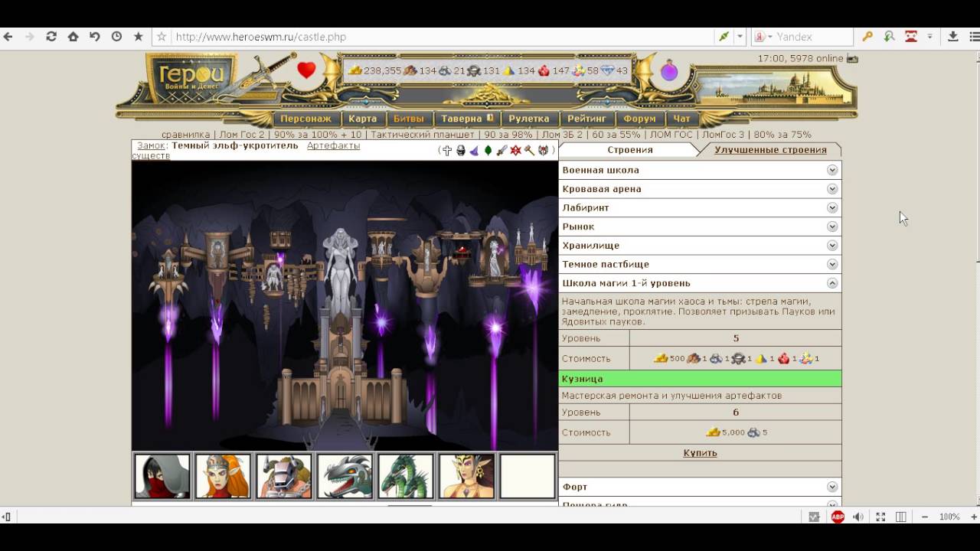Switch to Улучшенные строения tab
Screen dimensions: 980x551
click(770, 150)
